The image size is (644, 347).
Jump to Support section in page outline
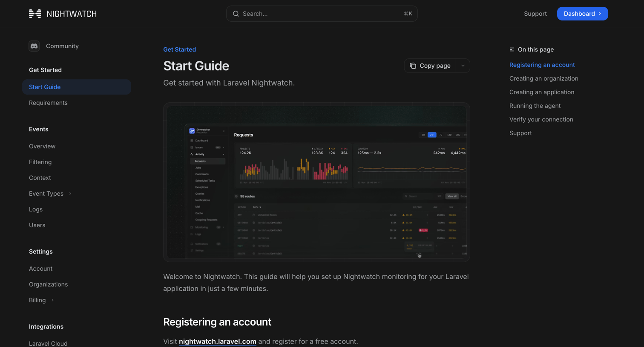520,133
